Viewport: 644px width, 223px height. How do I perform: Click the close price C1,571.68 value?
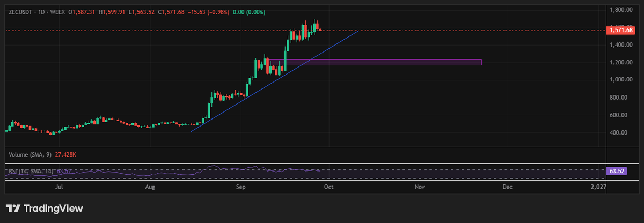pyautogui.click(x=171, y=11)
